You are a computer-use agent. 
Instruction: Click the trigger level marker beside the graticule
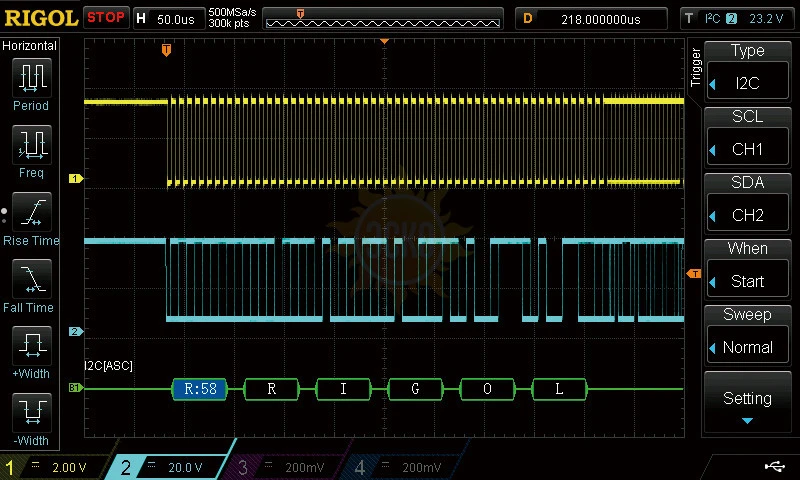(694, 274)
